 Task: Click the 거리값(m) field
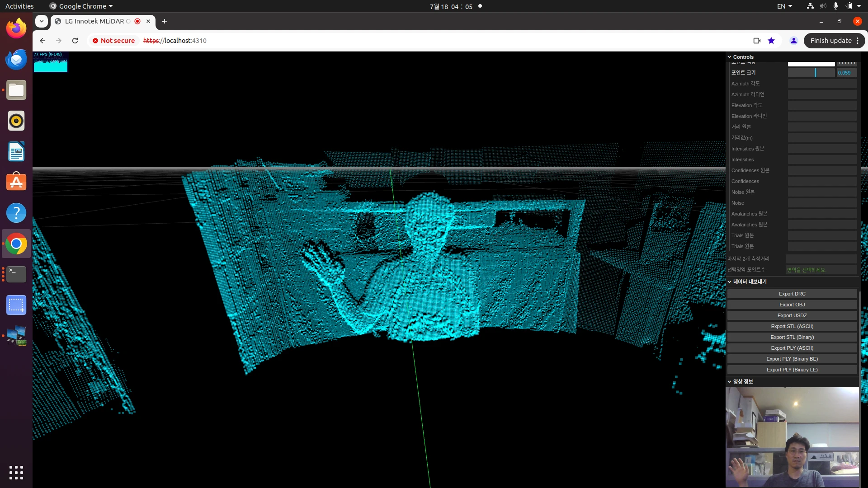point(822,138)
